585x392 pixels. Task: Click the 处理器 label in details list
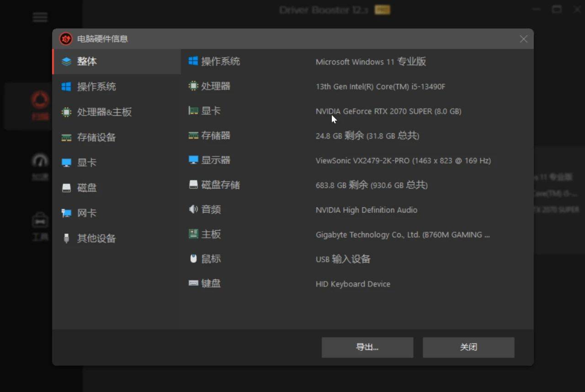[x=216, y=86]
